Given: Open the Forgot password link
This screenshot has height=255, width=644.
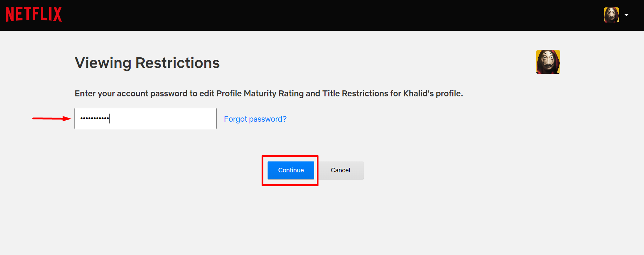Looking at the screenshot, I should (255, 119).
